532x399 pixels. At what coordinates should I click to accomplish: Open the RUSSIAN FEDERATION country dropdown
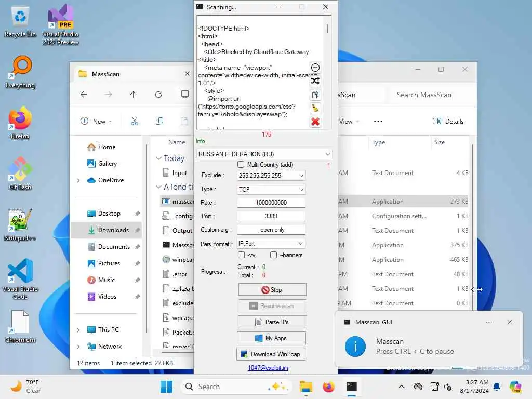264,154
